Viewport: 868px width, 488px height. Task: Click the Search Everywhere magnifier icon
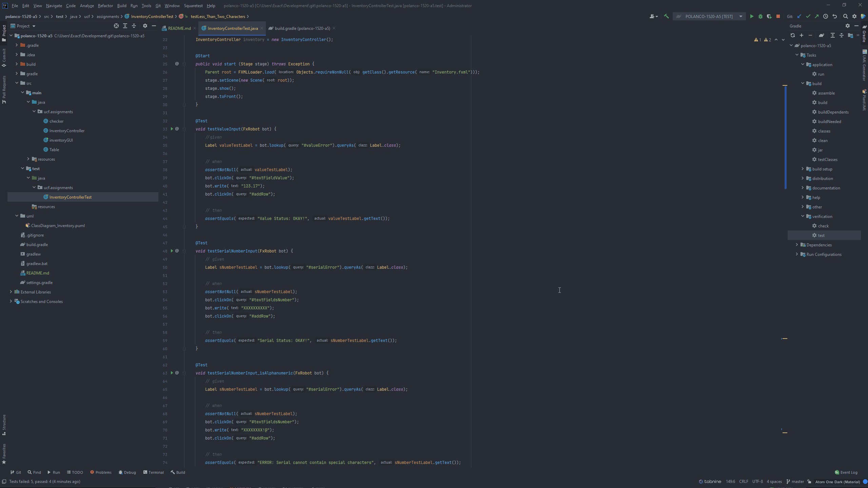click(846, 16)
